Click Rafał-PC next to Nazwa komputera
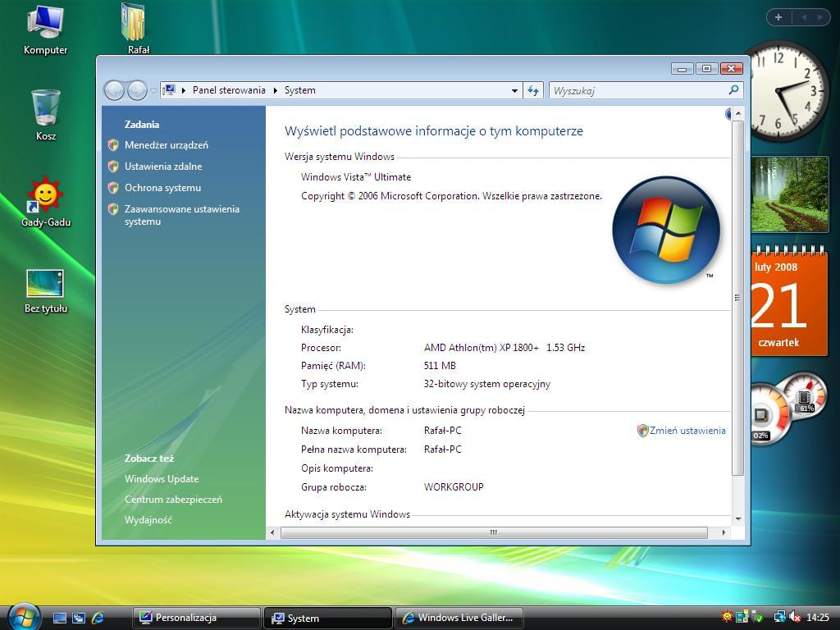Screen dimensions: 840x630 [442, 431]
